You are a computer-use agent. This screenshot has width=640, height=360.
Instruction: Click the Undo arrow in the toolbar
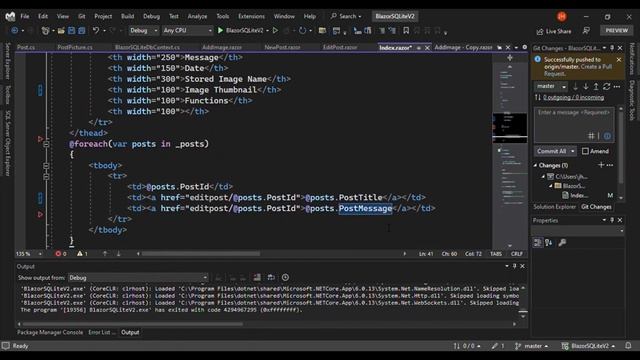pos(96,30)
